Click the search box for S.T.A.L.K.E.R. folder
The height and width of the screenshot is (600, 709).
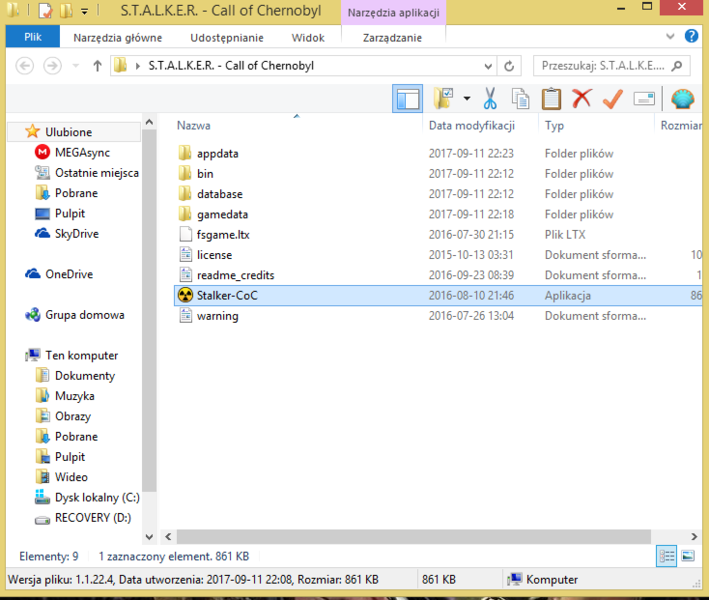click(x=602, y=66)
